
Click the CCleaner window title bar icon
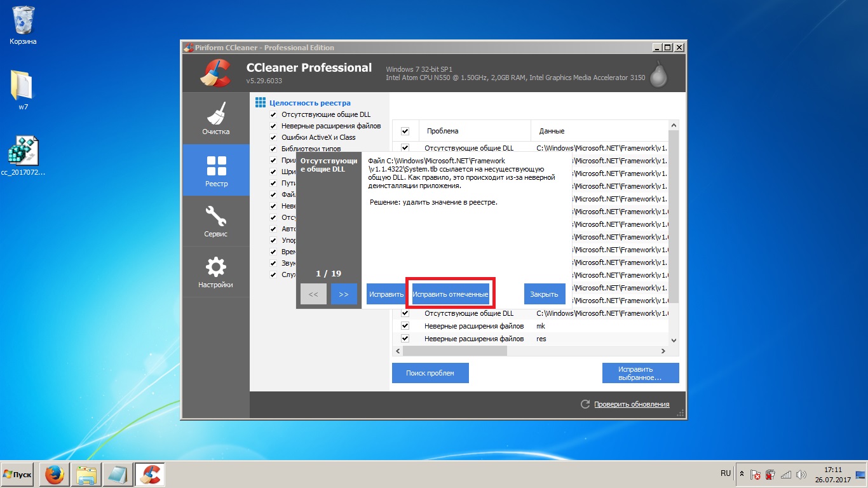188,48
